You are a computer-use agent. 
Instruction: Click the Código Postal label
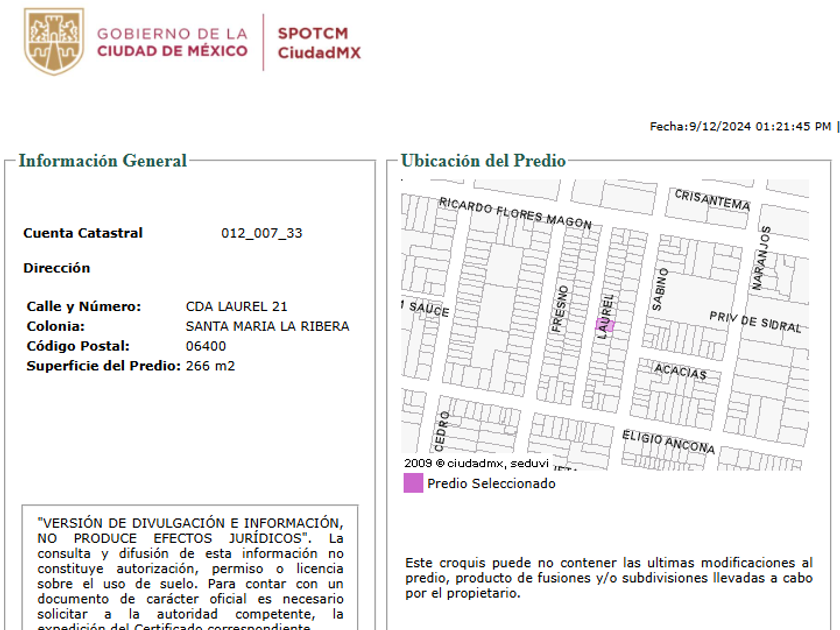coord(78,346)
